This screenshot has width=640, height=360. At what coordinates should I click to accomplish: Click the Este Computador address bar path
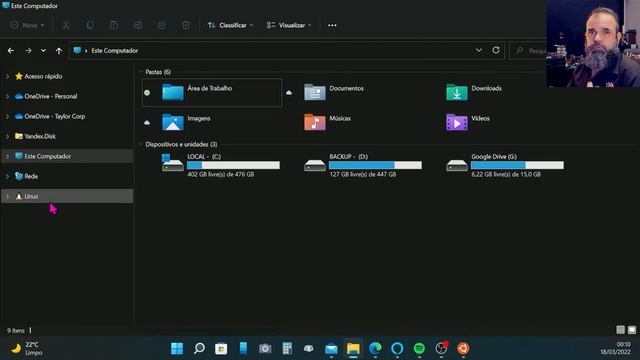pos(115,51)
